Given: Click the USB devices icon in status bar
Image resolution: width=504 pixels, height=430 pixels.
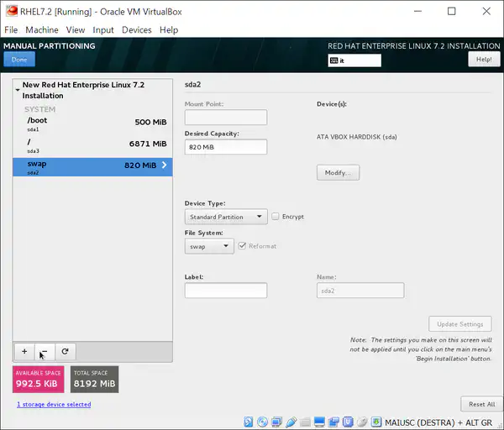Looking at the screenshot, I should point(291,421).
